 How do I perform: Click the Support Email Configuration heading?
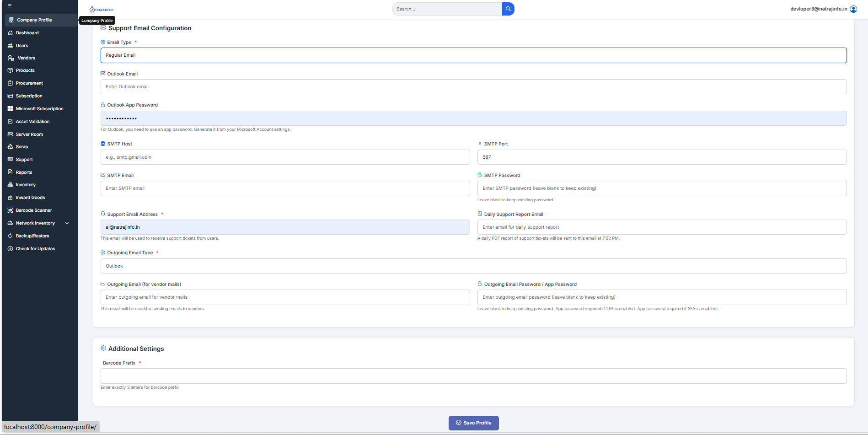point(150,28)
